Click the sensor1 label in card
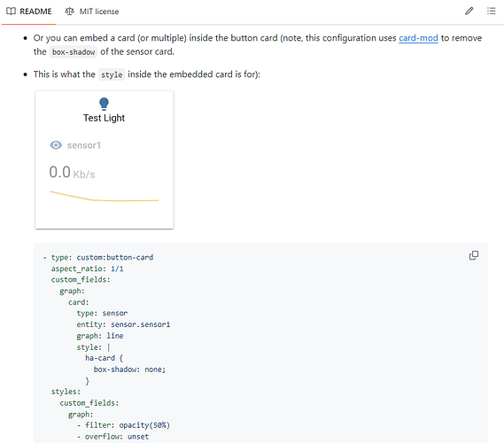504x443 pixels. pyautogui.click(x=84, y=145)
